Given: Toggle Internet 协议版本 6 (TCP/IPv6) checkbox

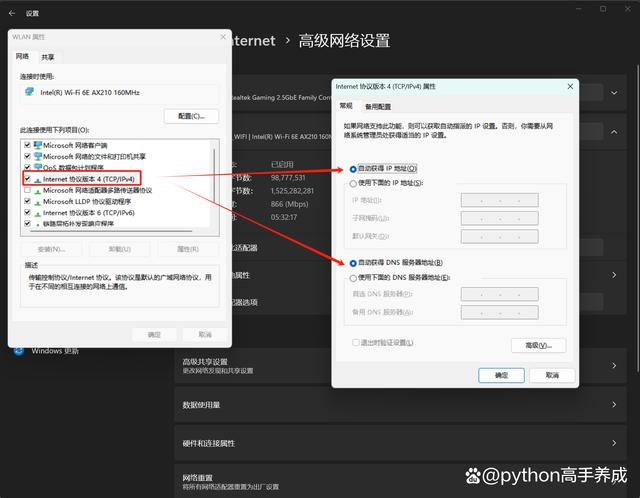Looking at the screenshot, I should coord(27,212).
